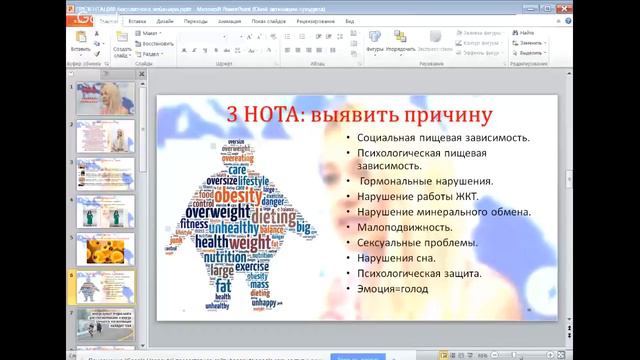Open the Section (Раздел) dropdown
The image size is (640, 360).
pyautogui.click(x=149, y=54)
